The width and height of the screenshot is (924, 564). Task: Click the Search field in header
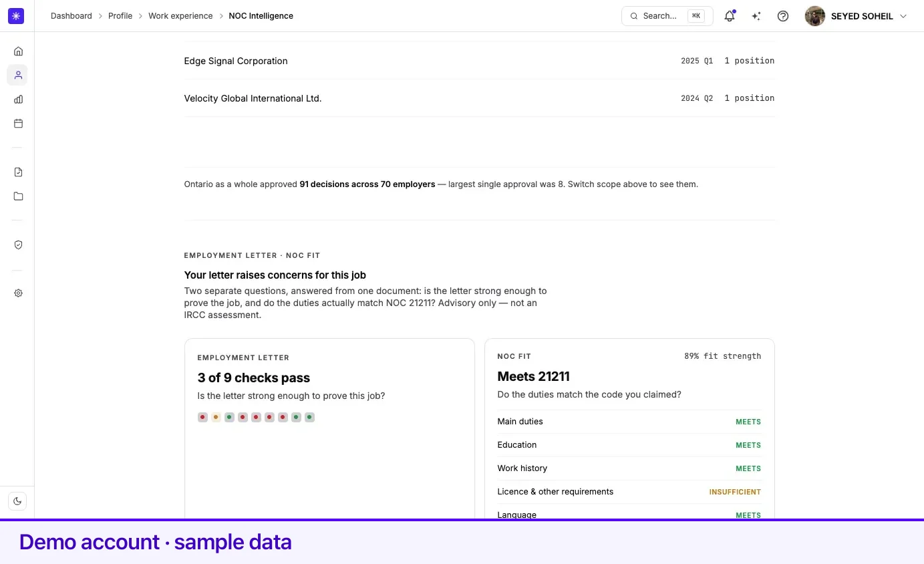(667, 16)
